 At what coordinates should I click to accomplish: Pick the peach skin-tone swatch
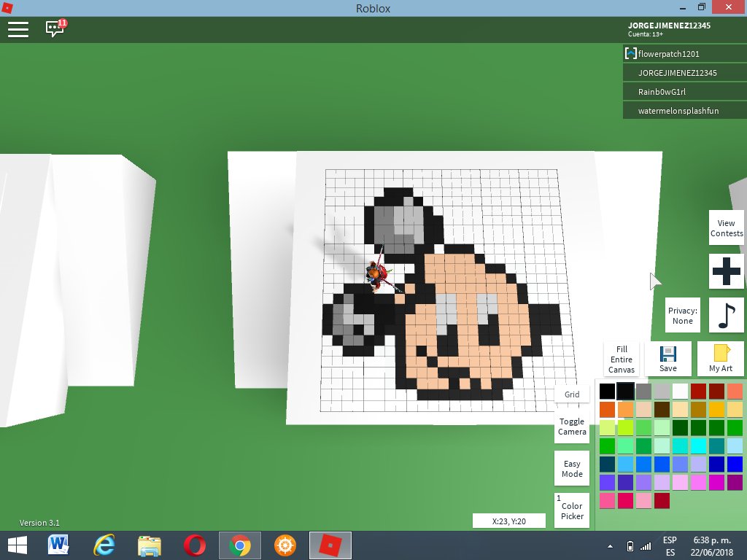[643, 410]
